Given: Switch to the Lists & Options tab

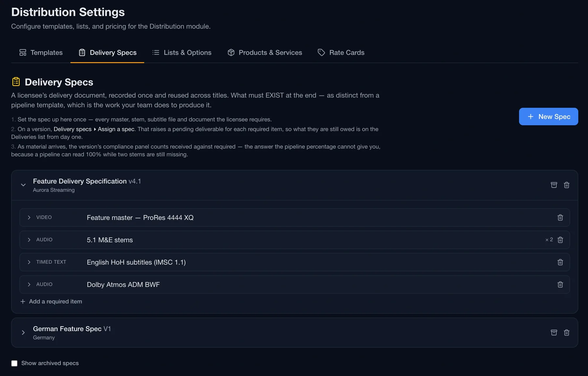Looking at the screenshot, I should (182, 53).
